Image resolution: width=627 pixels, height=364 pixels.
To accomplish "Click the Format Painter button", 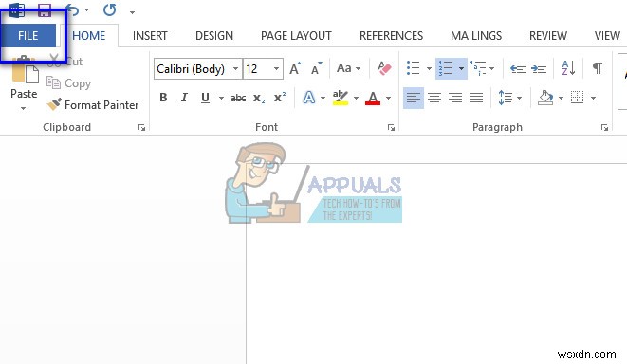I will coord(92,104).
